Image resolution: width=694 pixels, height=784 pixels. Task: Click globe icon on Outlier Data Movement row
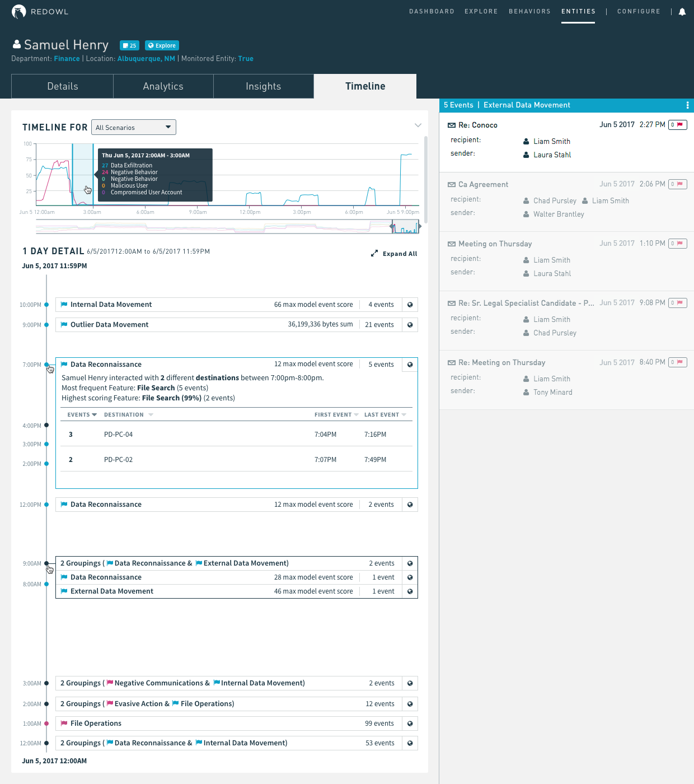(x=410, y=325)
